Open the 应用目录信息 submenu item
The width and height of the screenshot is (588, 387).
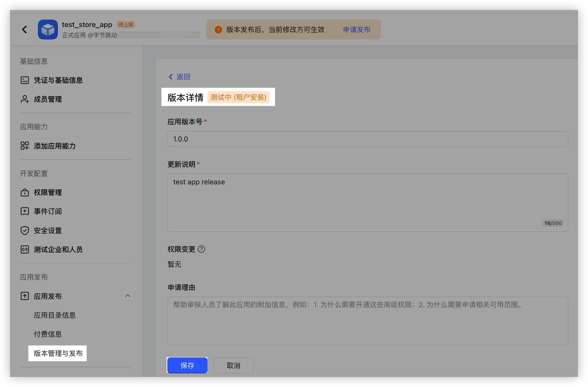[x=55, y=315]
